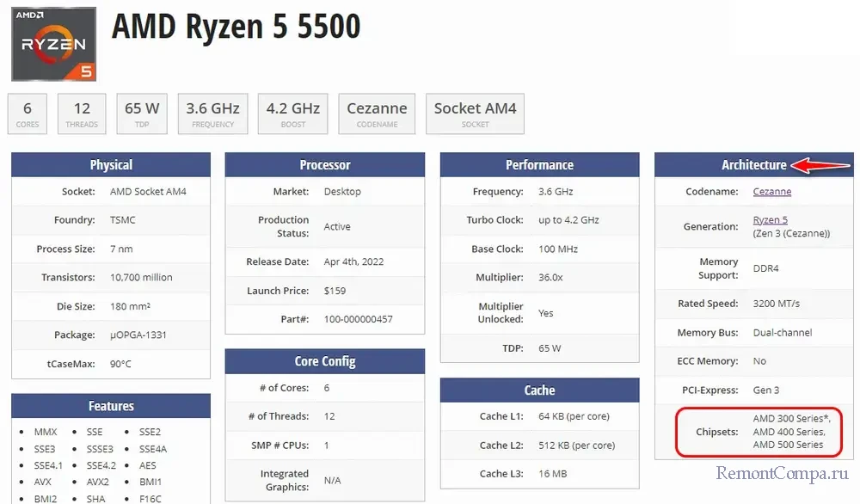
Task: Click the 6 Cores spec badge
Action: click(x=28, y=114)
